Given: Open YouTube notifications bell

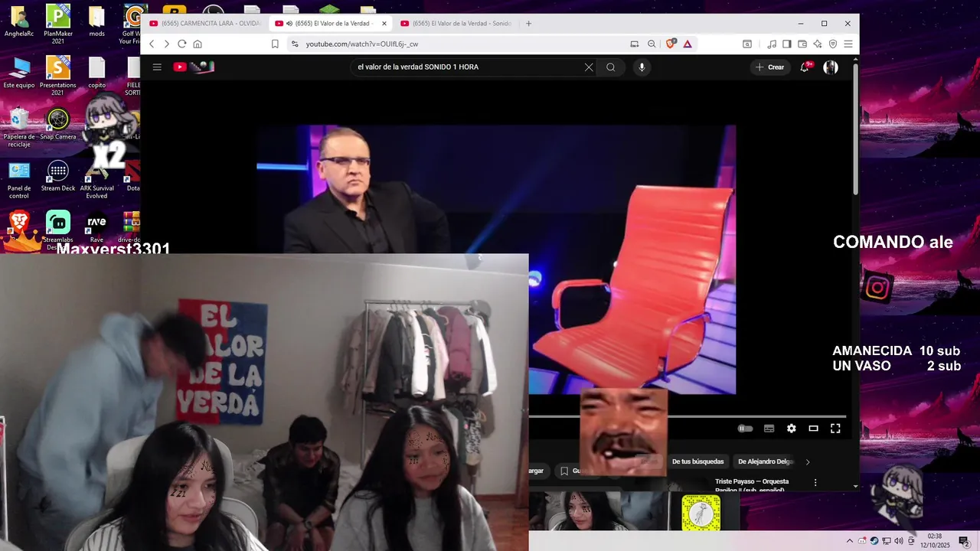Looking at the screenshot, I should point(805,67).
